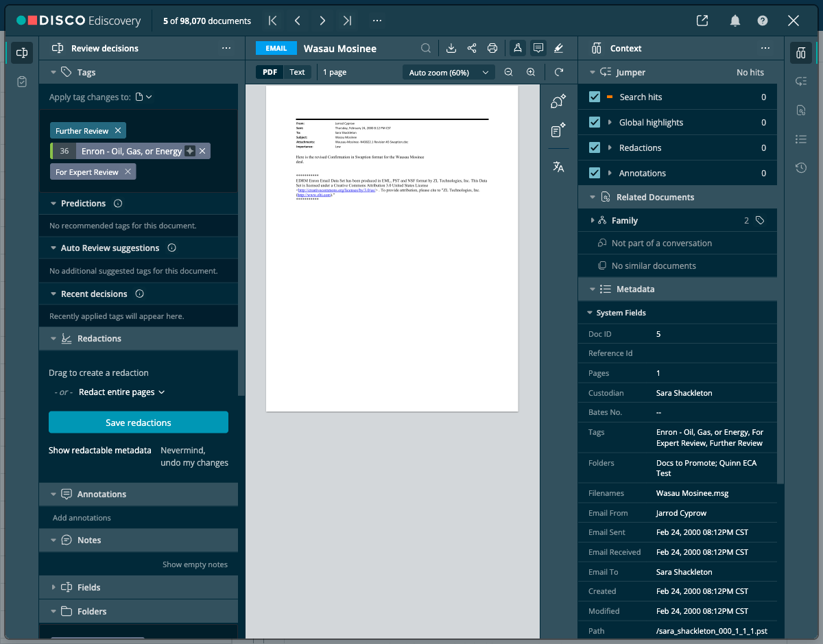
Task: Open Context panel options menu
Action: 765,48
